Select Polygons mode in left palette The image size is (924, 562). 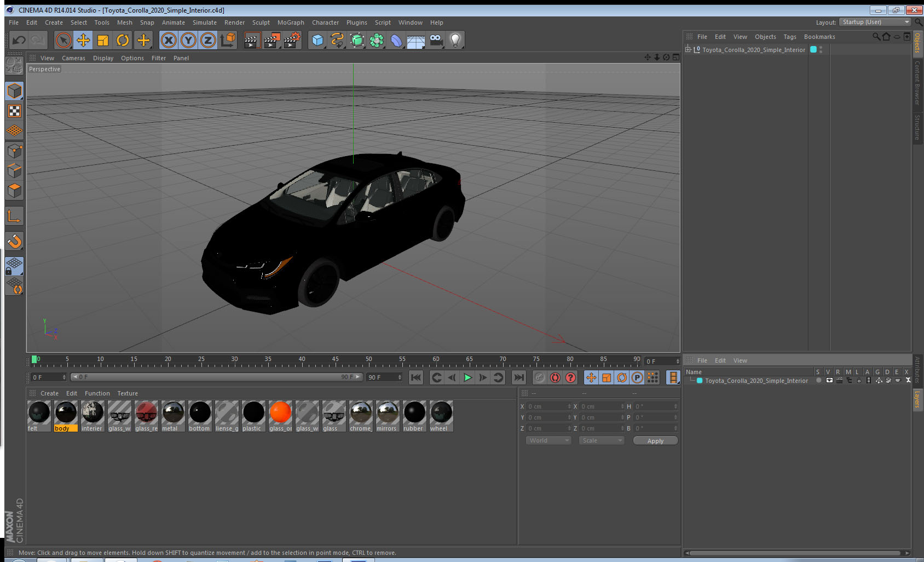pos(15,191)
